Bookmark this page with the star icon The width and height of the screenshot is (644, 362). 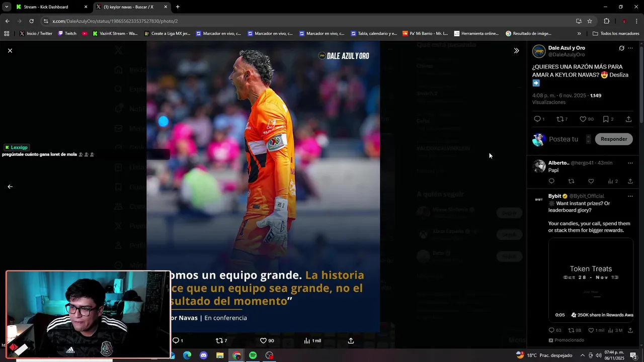[x=590, y=21]
